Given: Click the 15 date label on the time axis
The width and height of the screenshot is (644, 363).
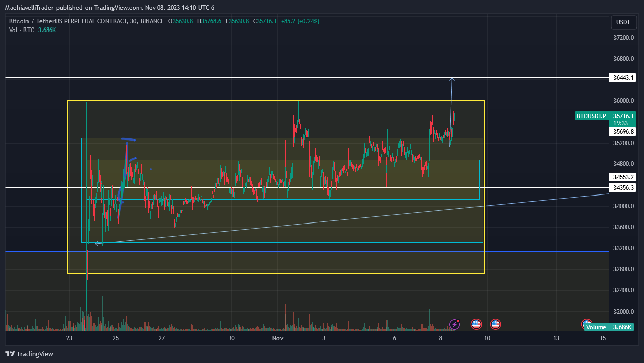Looking at the screenshot, I should pos(603,338).
